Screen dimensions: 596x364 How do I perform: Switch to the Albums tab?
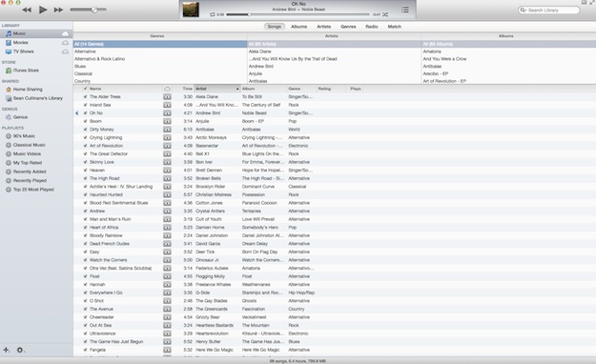point(298,27)
